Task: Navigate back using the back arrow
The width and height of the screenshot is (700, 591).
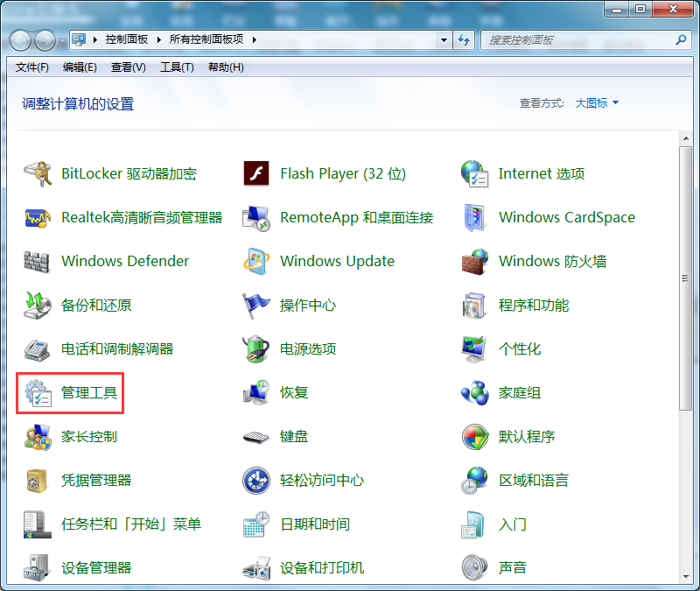Action: click(x=19, y=39)
